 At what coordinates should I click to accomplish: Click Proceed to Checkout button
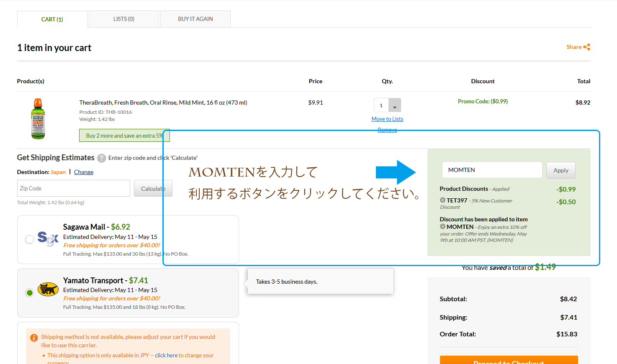tap(509, 360)
